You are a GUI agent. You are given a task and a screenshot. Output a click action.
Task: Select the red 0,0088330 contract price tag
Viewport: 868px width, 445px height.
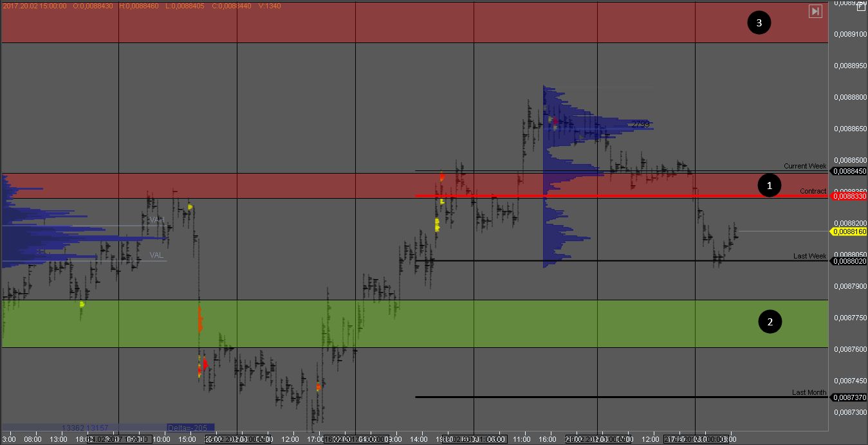pos(848,196)
